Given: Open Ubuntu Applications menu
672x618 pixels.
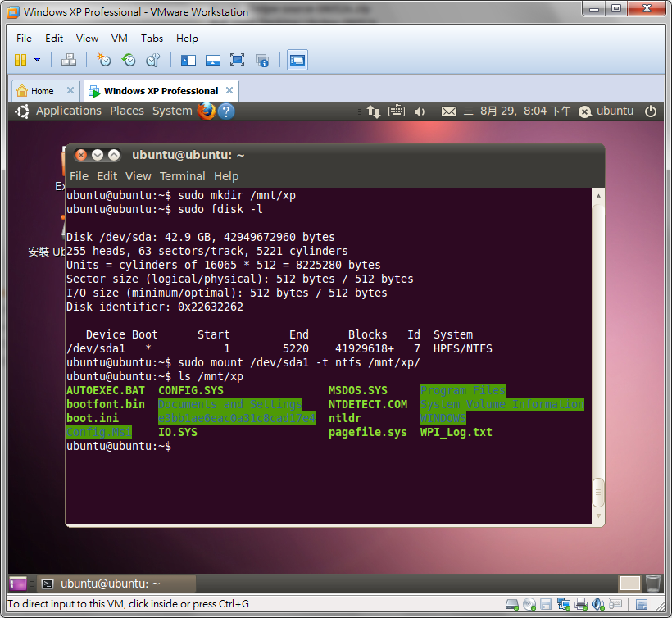Looking at the screenshot, I should tap(69, 111).
